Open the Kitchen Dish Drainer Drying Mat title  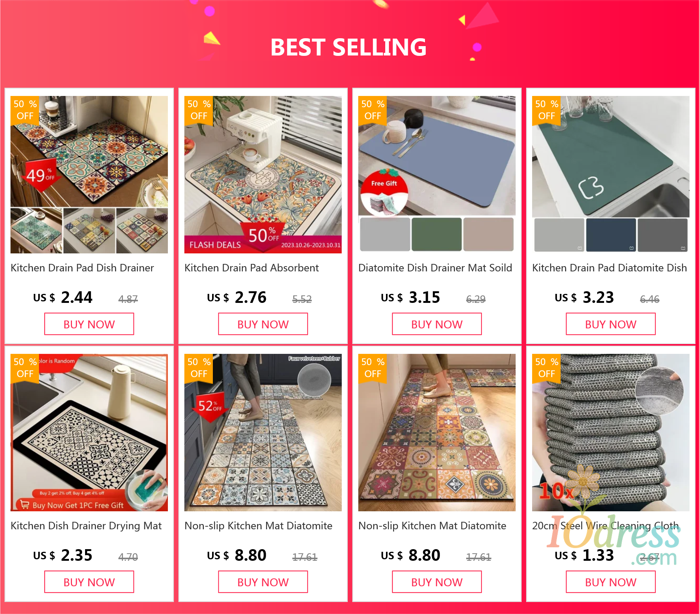click(x=86, y=526)
